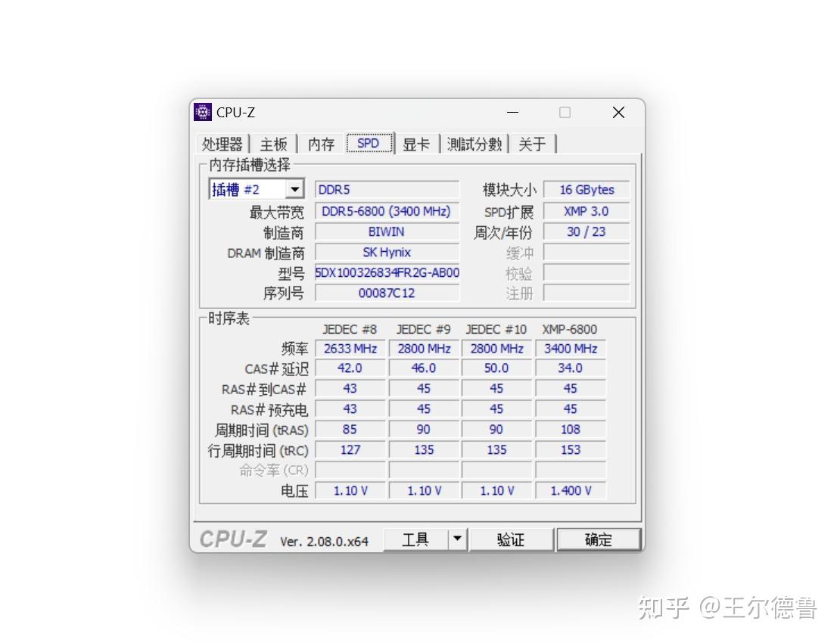Click the 3400 MHz frequency cell
Image resolution: width=840 pixels, height=643 pixels.
click(571, 349)
